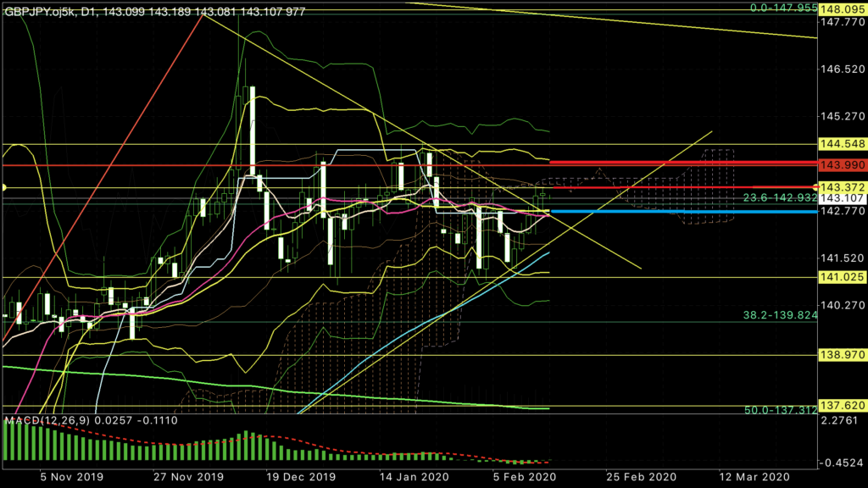Select the 5 Feb 2020 date label
The image size is (868, 488).
[524, 477]
